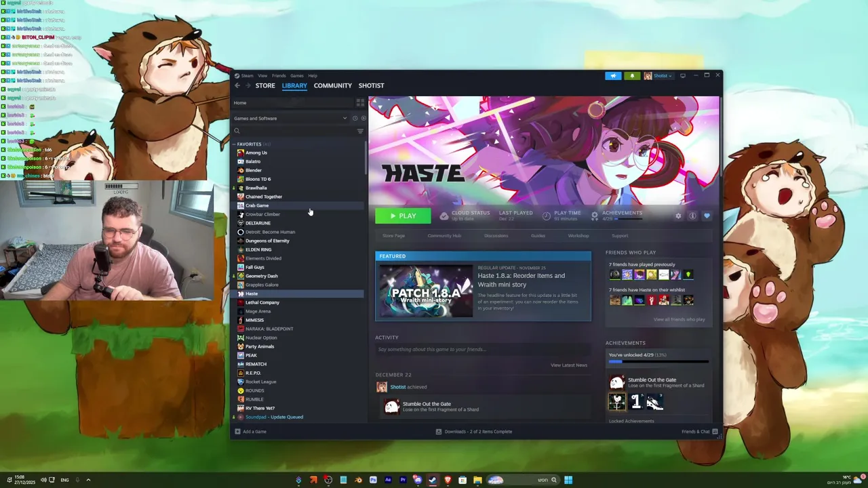
Task: Open the Help menu
Action: (313, 76)
